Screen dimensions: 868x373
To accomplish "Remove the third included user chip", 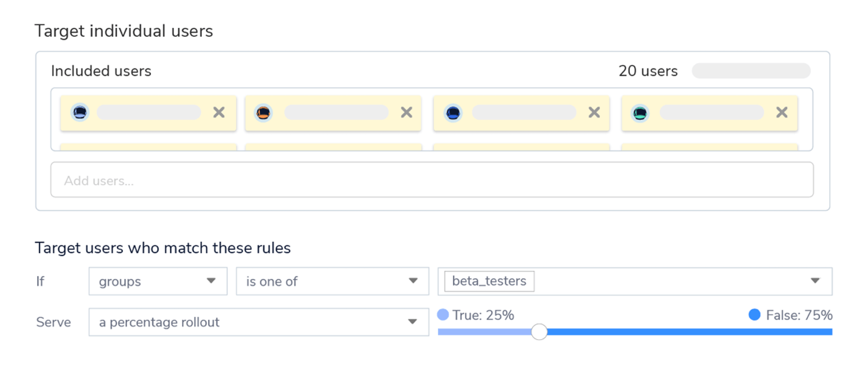I will tap(594, 113).
